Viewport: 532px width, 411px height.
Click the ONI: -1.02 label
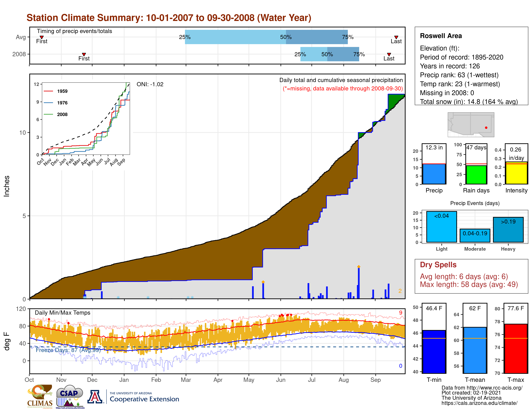coord(150,84)
